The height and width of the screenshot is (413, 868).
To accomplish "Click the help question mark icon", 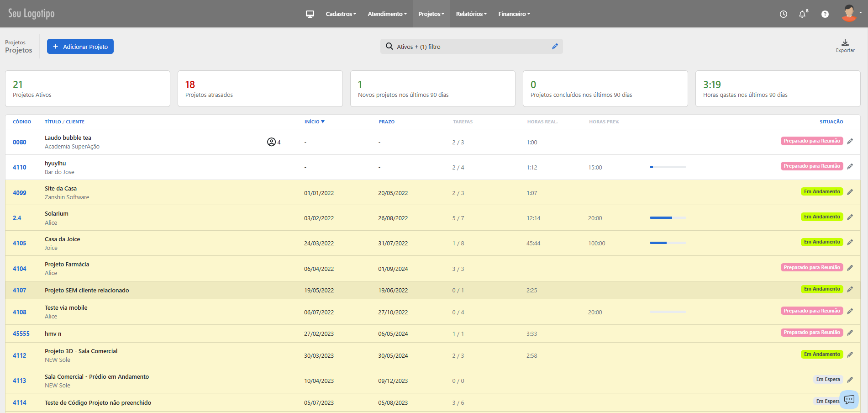I will [825, 14].
